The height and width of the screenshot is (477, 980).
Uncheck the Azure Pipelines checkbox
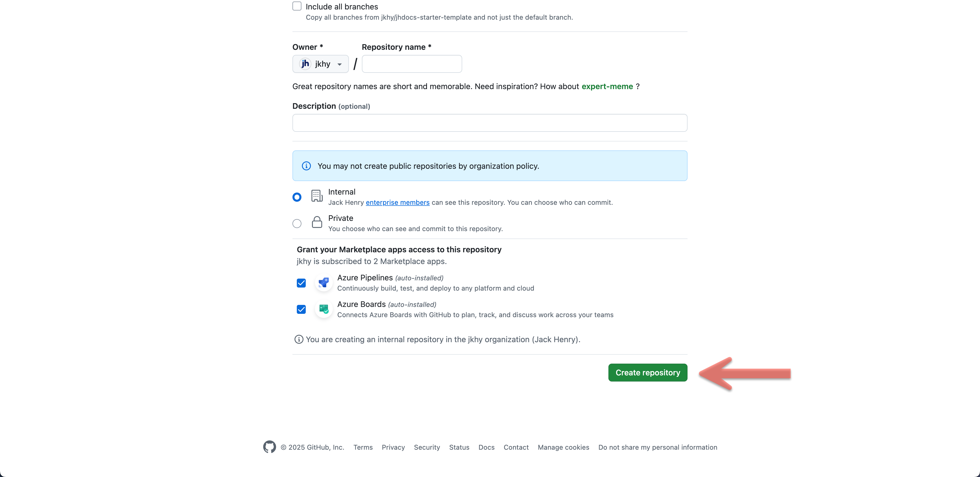[301, 283]
